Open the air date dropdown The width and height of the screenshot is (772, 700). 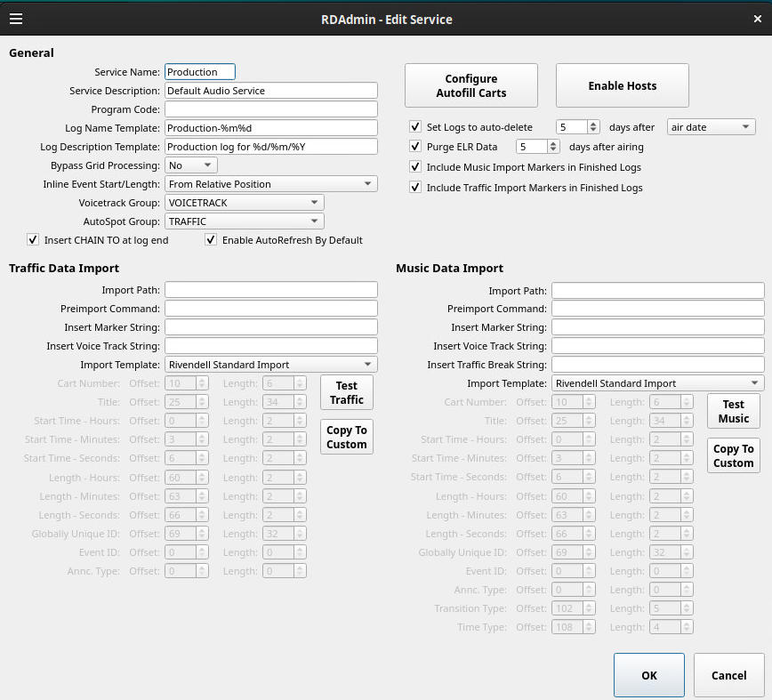711,127
